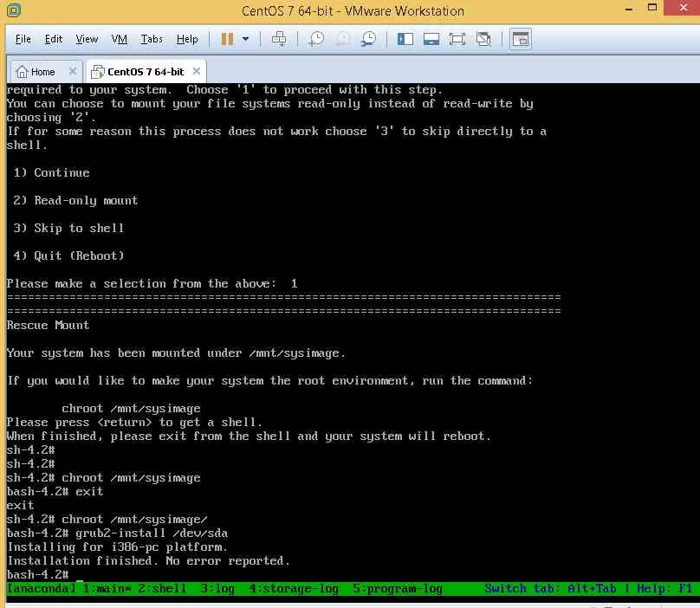
Task: Open the snapshot manager
Action: 369,39
